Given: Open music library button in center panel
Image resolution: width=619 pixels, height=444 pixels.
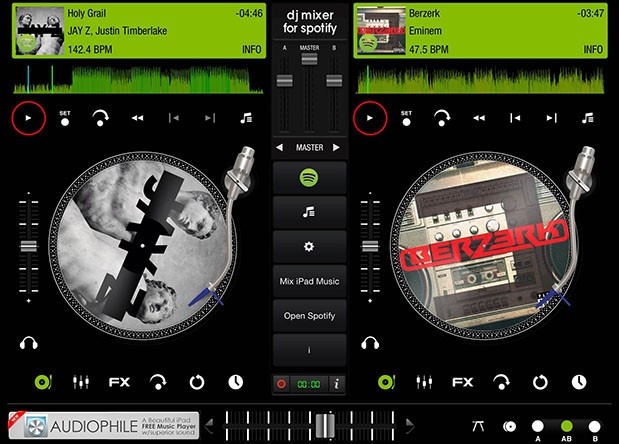Looking at the screenshot, I should click(x=309, y=212).
